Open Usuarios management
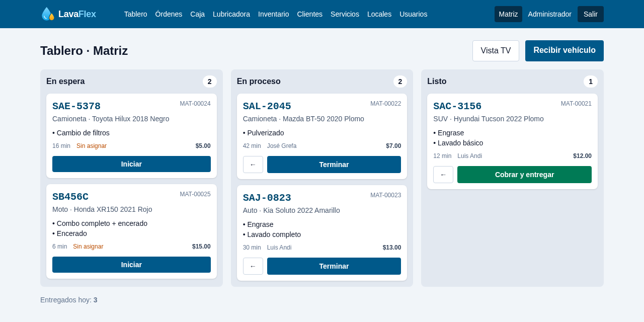Image resolution: width=644 pixels, height=322 pixels. pyautogui.click(x=414, y=14)
